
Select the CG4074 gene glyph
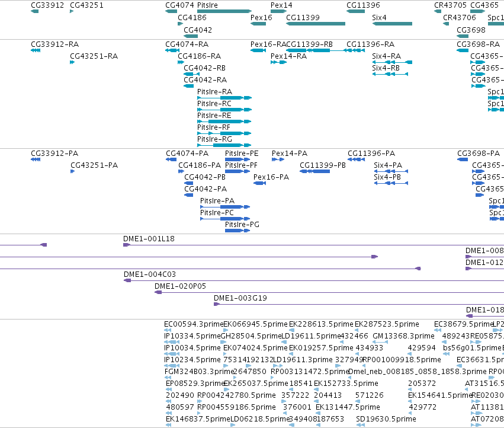tap(171, 11)
